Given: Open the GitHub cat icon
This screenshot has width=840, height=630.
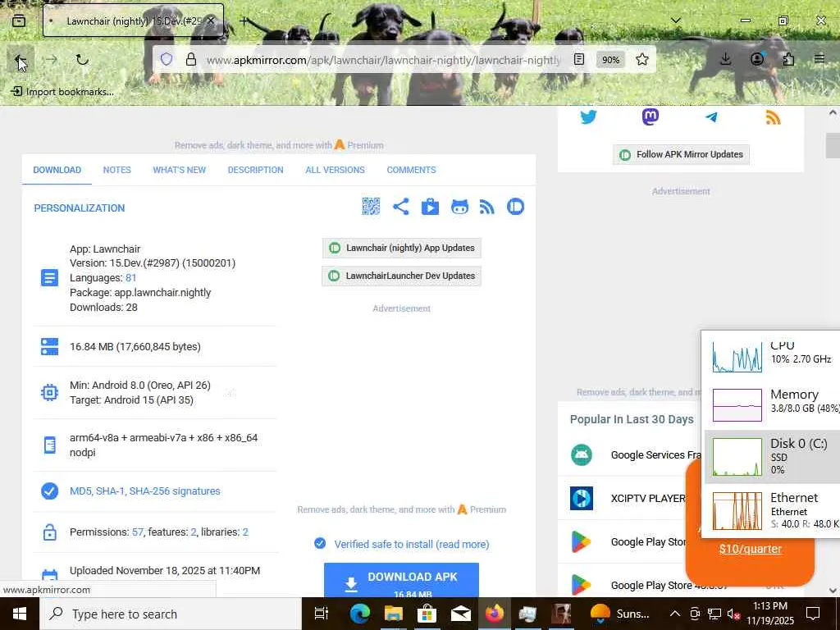Looking at the screenshot, I should 459,207.
